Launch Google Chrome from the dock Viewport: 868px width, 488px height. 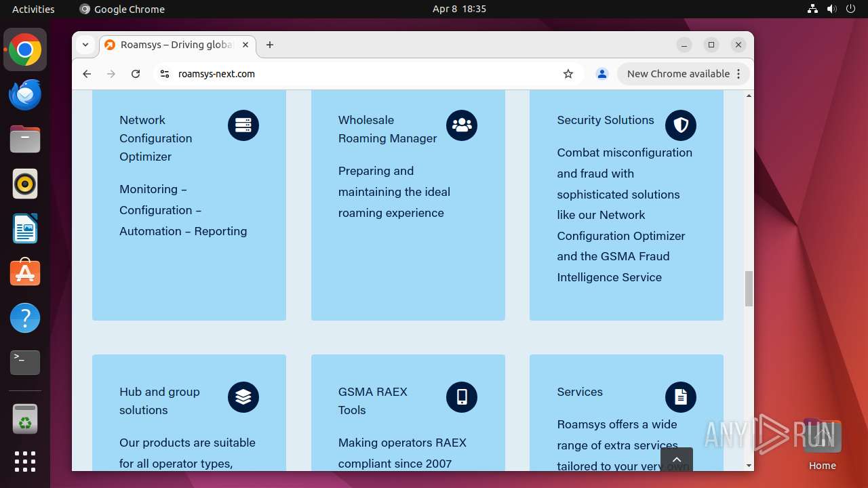pyautogui.click(x=25, y=49)
